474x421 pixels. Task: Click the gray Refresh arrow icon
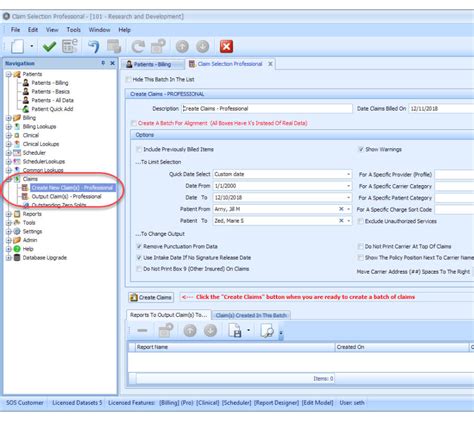138,46
